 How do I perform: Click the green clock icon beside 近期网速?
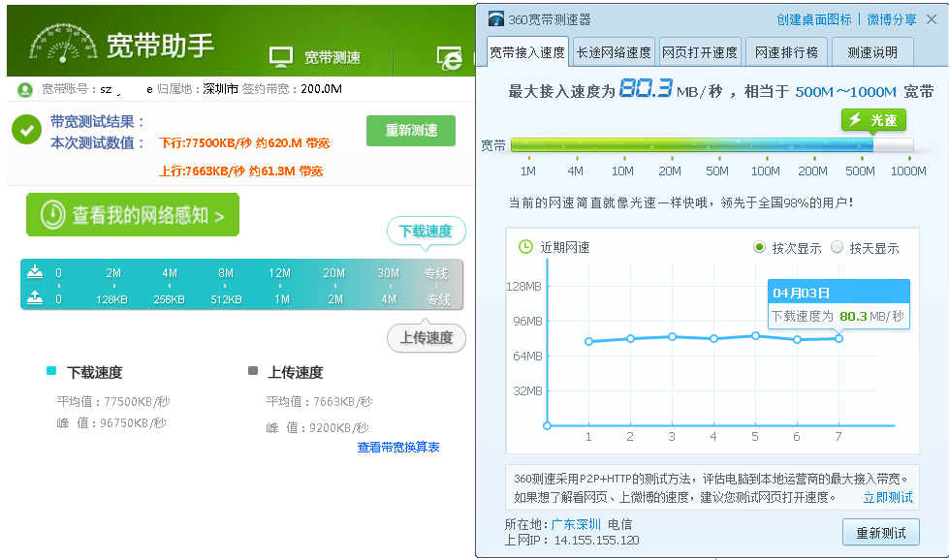[x=525, y=247]
